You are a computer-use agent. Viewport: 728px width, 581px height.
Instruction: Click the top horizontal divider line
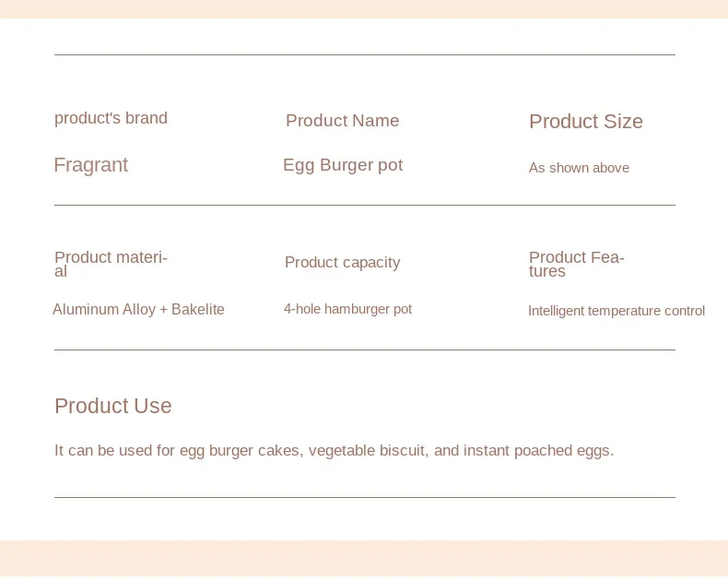[365, 54]
